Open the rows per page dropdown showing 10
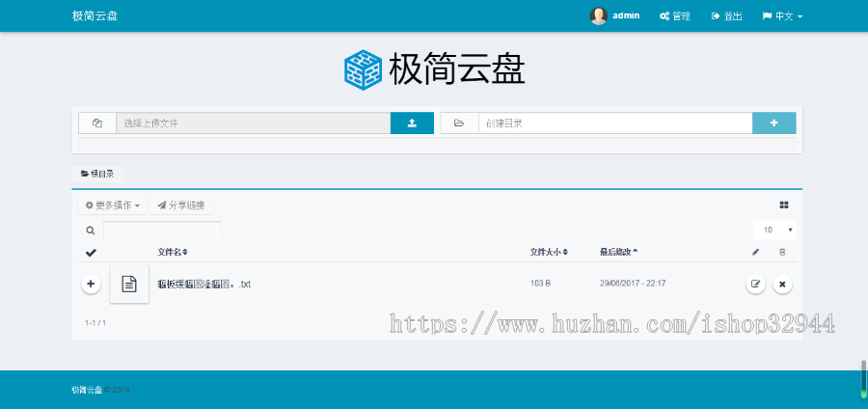 tap(775, 231)
